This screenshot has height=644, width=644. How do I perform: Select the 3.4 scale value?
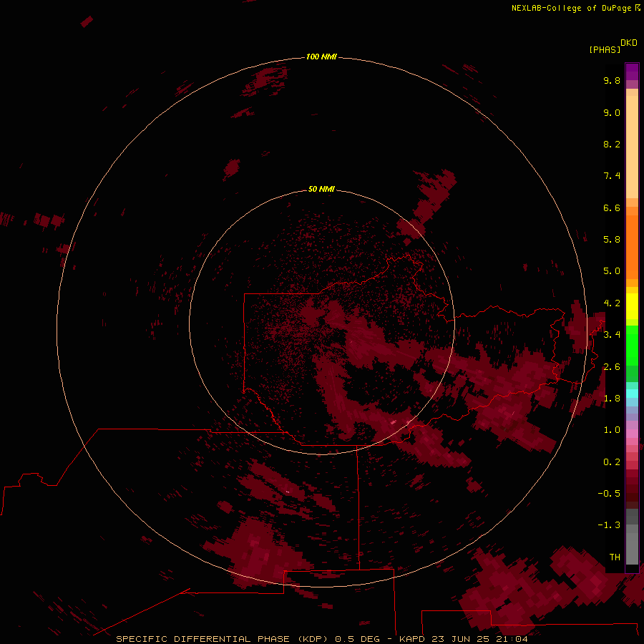[612, 335]
